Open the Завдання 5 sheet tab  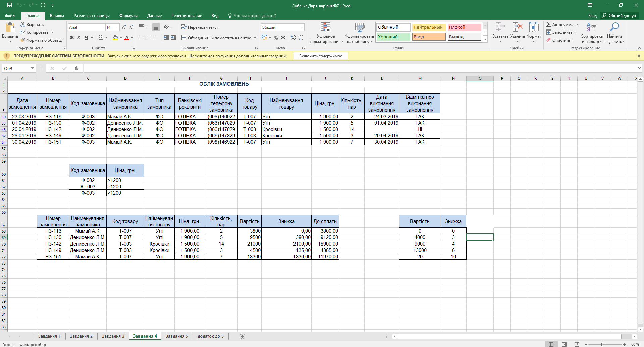(x=177, y=336)
